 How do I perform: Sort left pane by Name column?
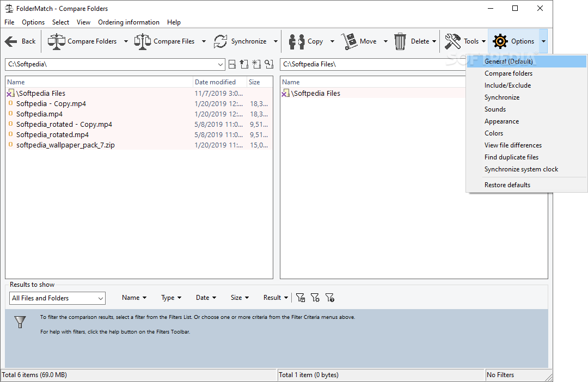click(99, 82)
